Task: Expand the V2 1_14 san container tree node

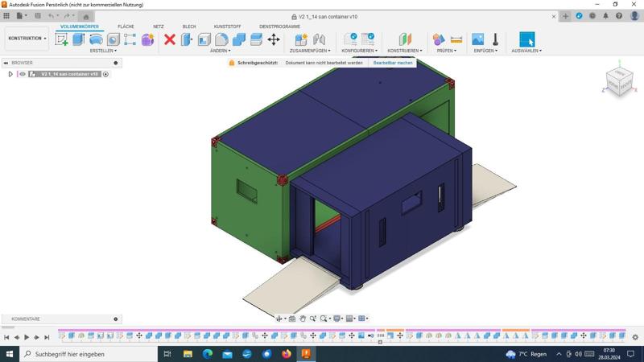Action: point(10,74)
